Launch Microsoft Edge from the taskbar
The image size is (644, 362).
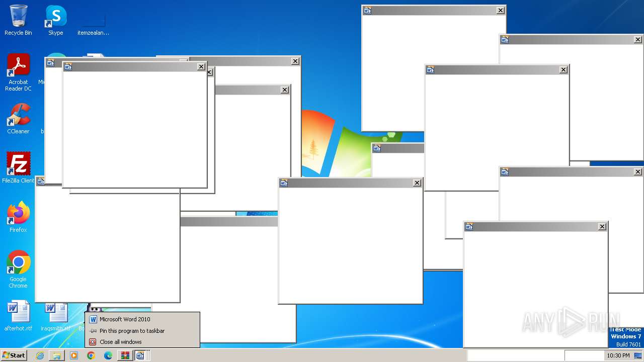[x=108, y=355]
